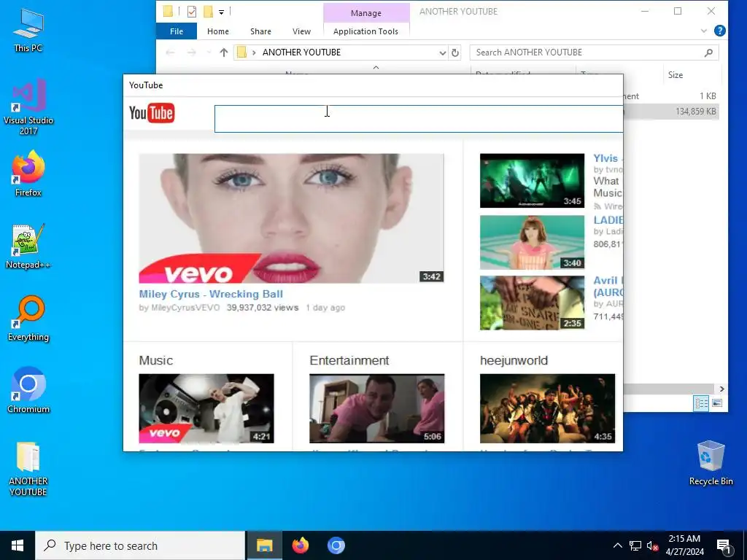Open the heejunworld video thumbnail with 4:35 duration
This screenshot has width=747, height=560.
[547, 408]
